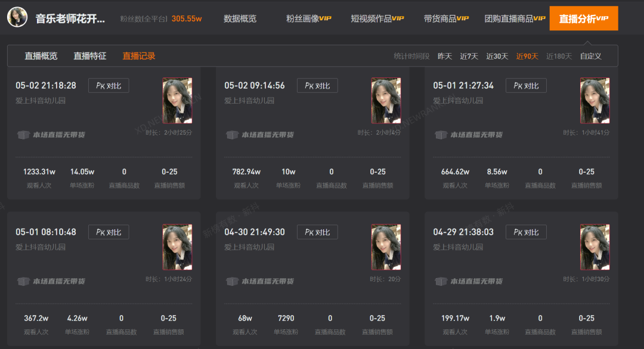
Task: Open the thumbnail of 05-01 21:27:34 livestream
Action: [x=595, y=101]
